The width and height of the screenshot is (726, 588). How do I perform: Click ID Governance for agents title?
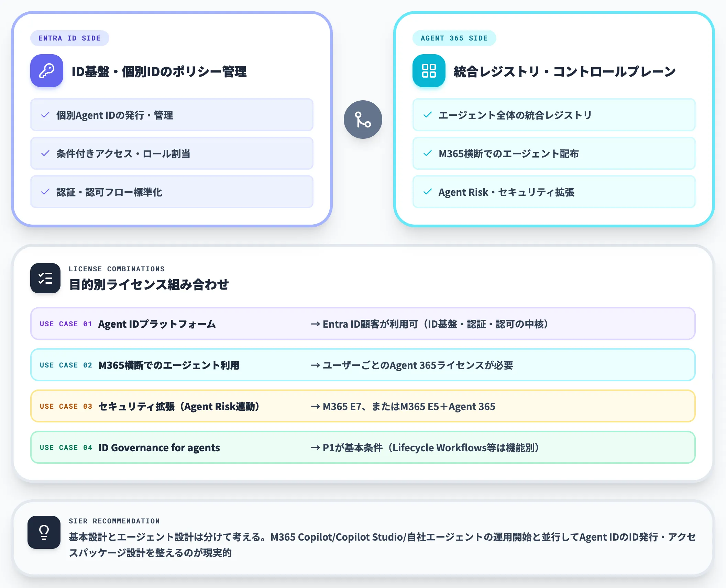pos(159,448)
